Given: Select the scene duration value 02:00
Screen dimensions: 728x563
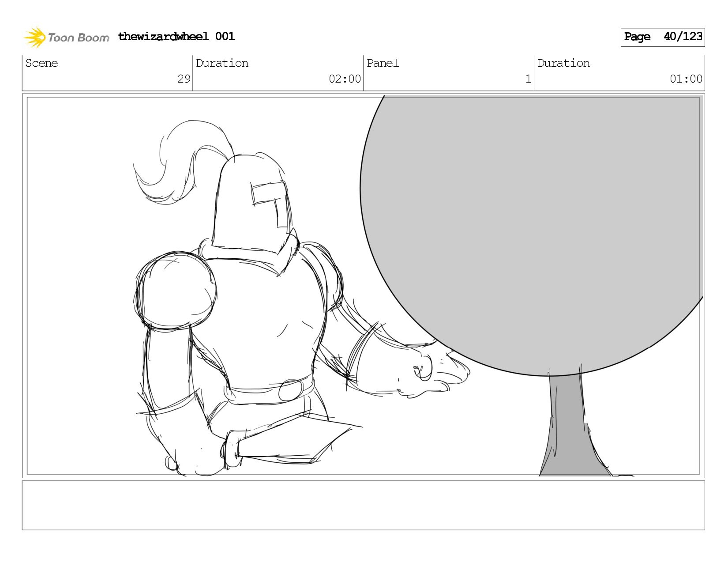Looking at the screenshot, I should tap(345, 79).
